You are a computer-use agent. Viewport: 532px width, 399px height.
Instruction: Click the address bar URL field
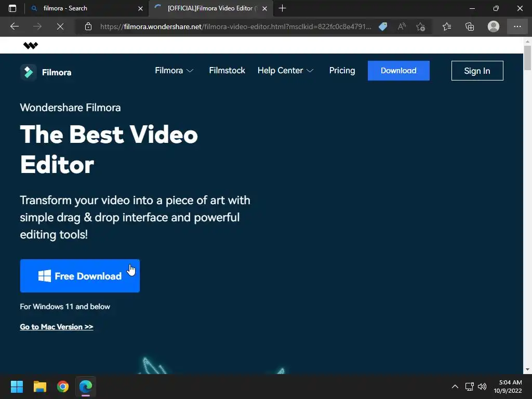(235, 26)
